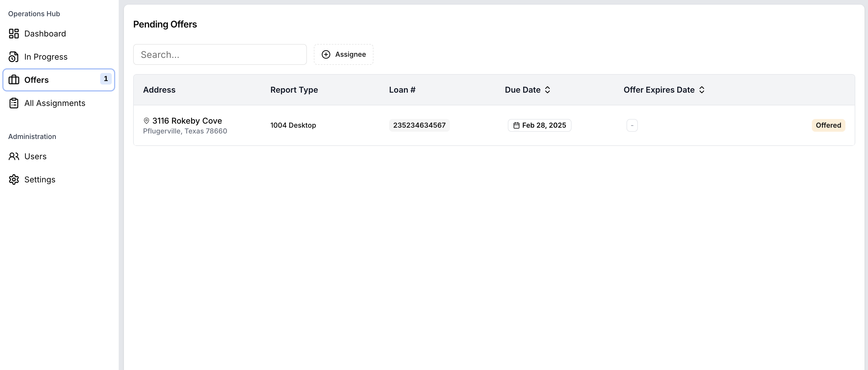Click the Users people icon
Image resolution: width=868 pixels, height=370 pixels.
pos(14,156)
